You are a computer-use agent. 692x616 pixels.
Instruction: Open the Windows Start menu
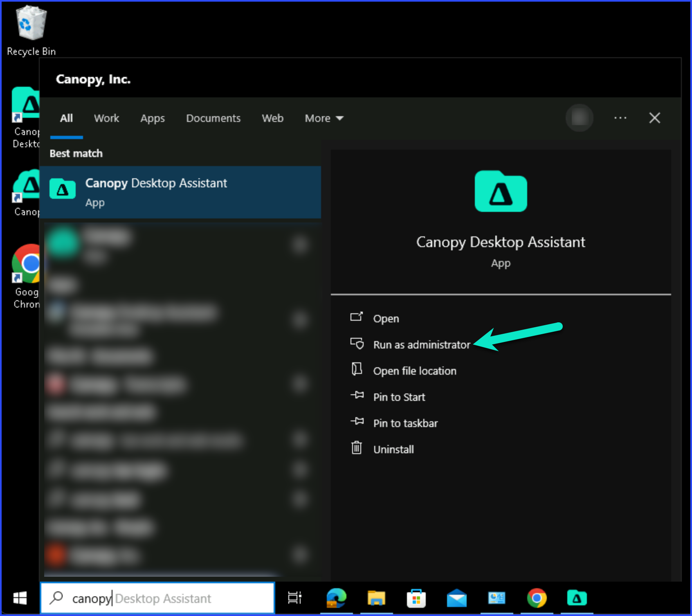pos(20,598)
